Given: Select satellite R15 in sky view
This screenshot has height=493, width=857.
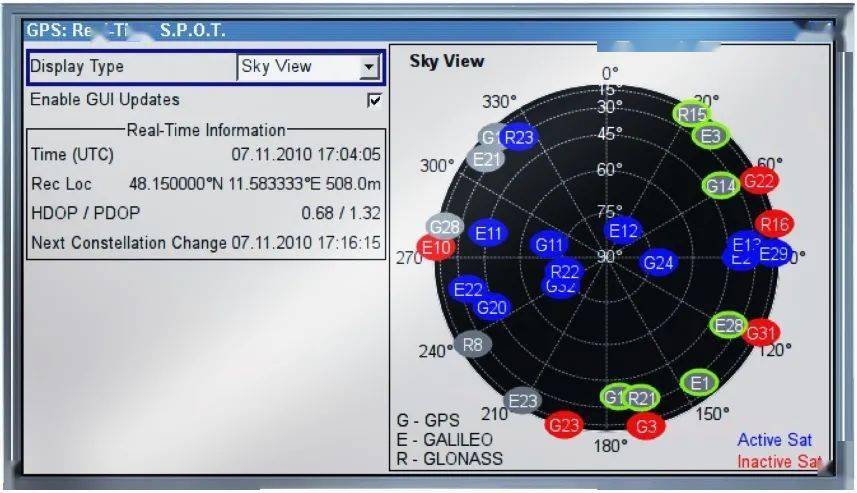Looking at the screenshot, I should pyautogui.click(x=692, y=114).
